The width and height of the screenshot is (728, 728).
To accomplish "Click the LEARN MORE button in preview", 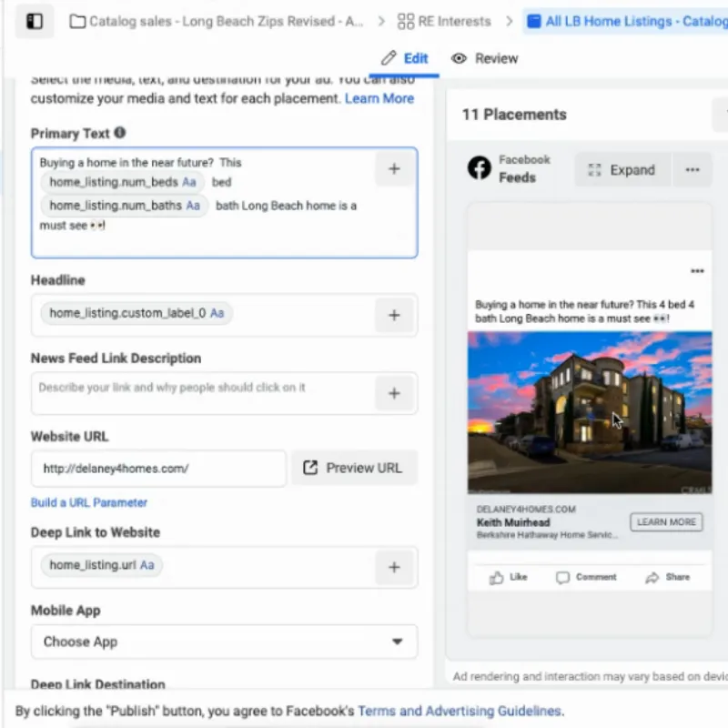I will [666, 522].
